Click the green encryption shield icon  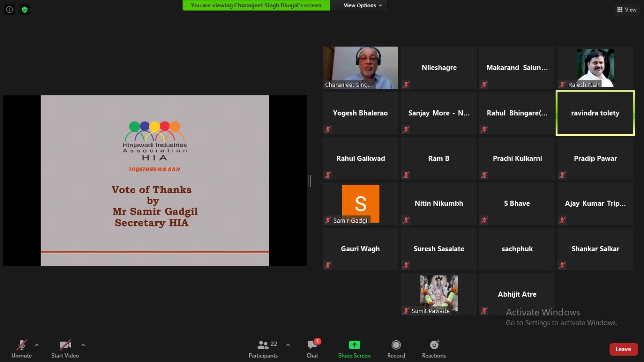pos(24,10)
